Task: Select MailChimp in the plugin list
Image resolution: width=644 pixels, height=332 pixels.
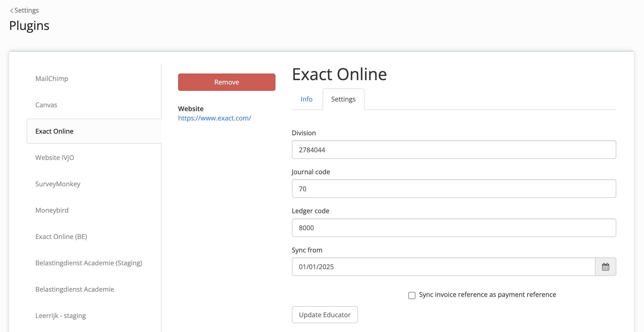Action: tap(52, 78)
